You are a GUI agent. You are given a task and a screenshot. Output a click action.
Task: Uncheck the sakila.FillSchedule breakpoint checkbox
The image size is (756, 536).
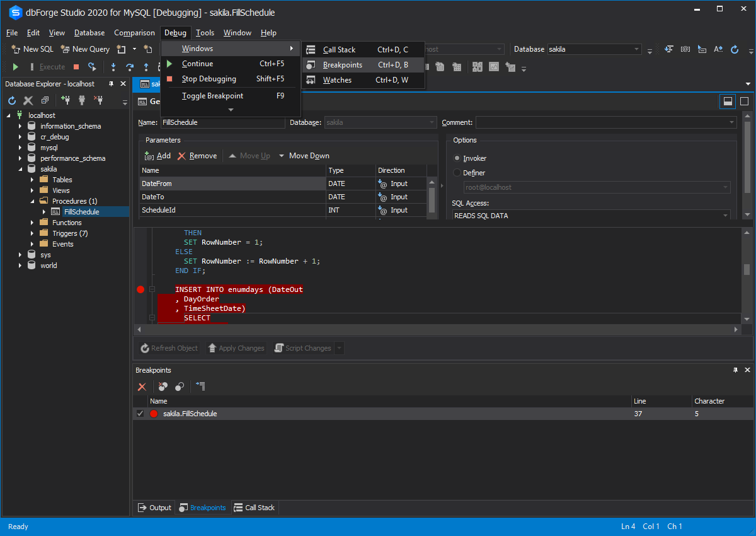(x=140, y=414)
